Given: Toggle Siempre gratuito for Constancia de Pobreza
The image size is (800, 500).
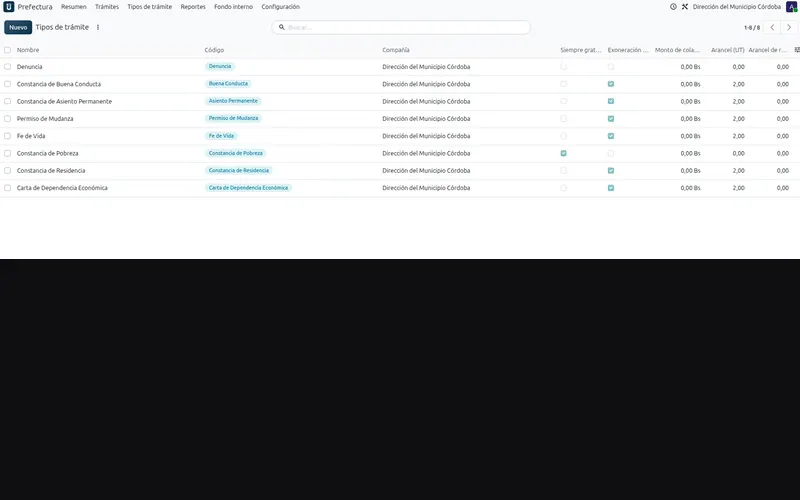Looking at the screenshot, I should click(x=563, y=153).
